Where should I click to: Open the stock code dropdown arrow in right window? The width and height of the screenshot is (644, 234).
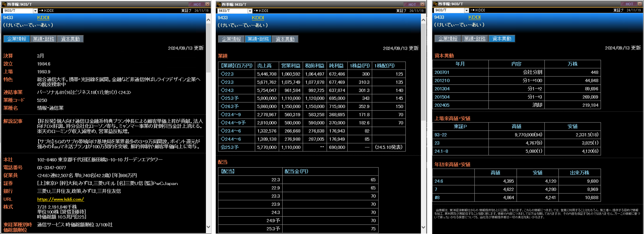pyautogui.click(x=466, y=10)
